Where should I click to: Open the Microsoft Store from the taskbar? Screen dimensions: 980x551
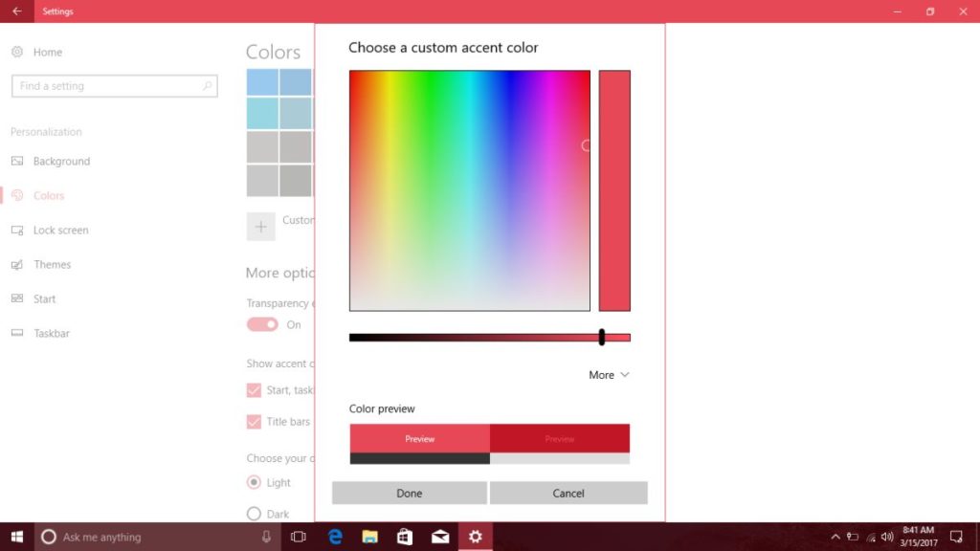405,537
